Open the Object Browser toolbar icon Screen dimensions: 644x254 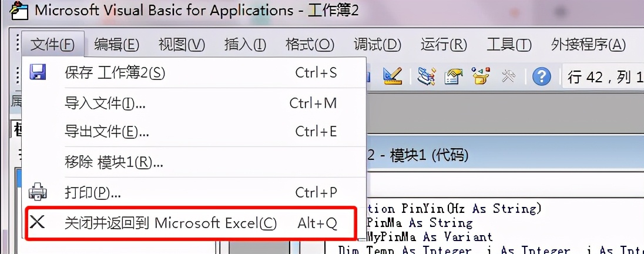(480, 76)
